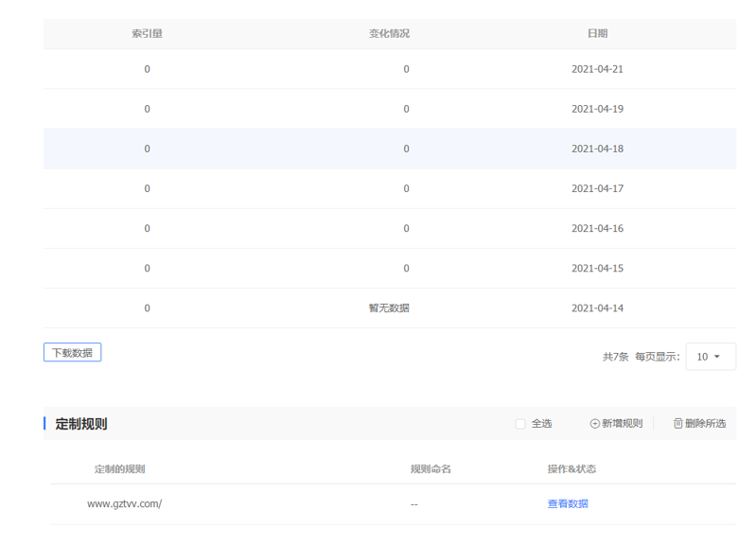Click the 日期 column header
Viewport: 756px width, 545px height.
(597, 34)
